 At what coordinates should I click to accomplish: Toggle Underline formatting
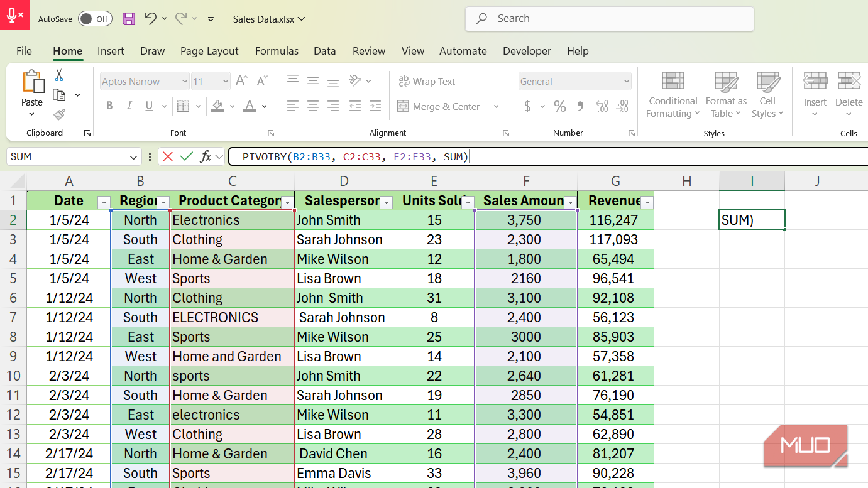150,106
